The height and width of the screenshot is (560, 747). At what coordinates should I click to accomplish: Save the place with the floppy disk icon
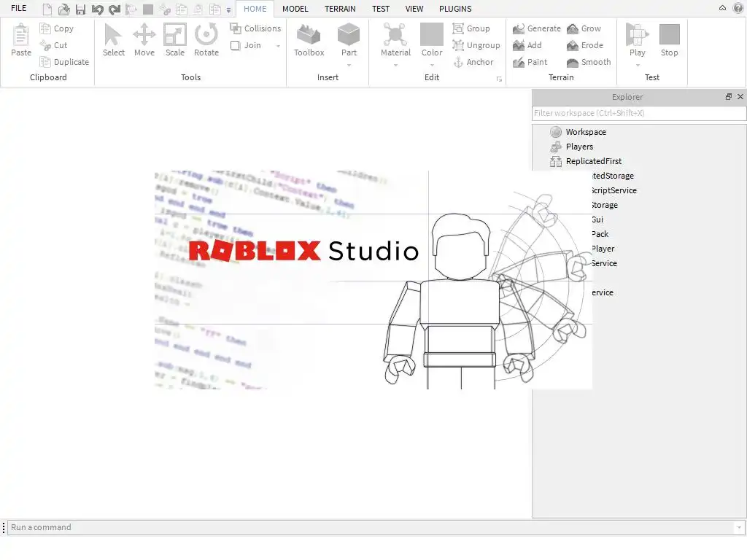(80, 9)
